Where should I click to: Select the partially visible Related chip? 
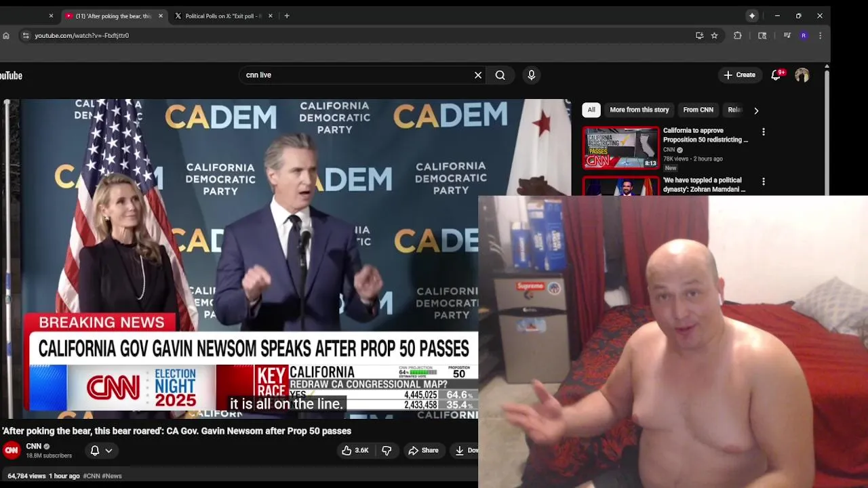coord(734,110)
